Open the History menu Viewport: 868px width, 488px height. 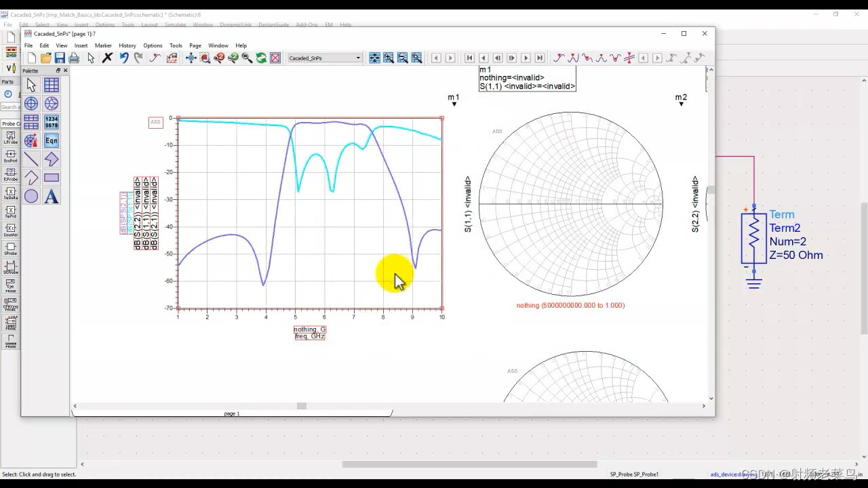point(127,45)
